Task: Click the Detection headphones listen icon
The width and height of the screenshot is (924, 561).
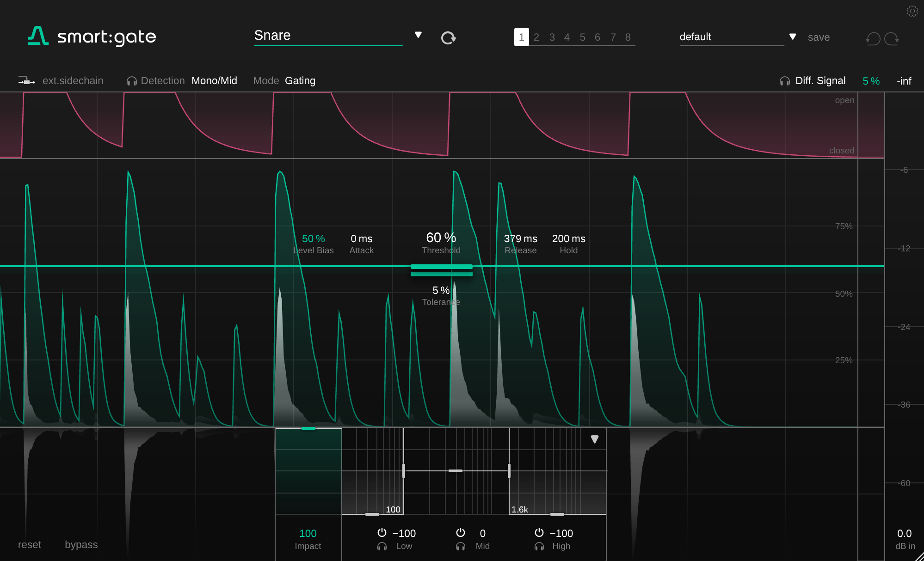Action: click(131, 81)
